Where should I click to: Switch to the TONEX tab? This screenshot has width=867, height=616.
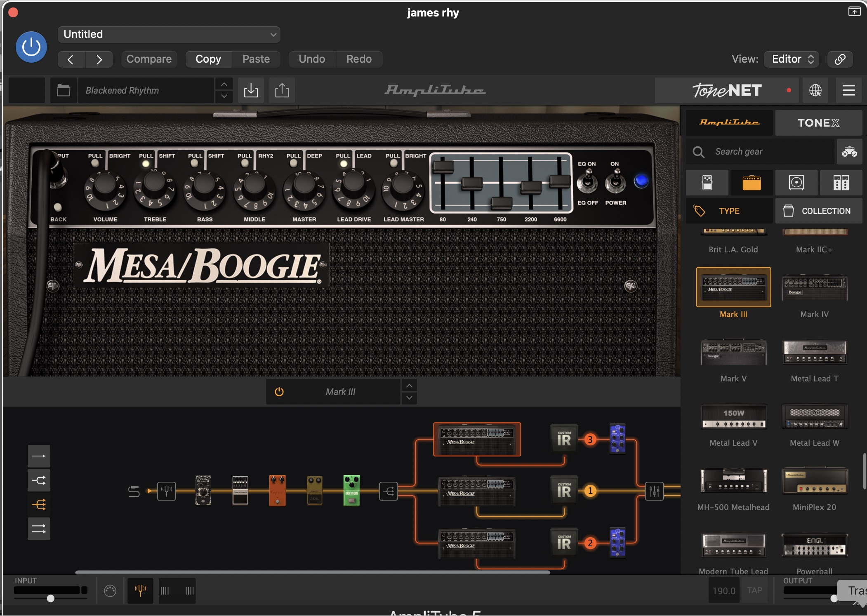(x=819, y=123)
